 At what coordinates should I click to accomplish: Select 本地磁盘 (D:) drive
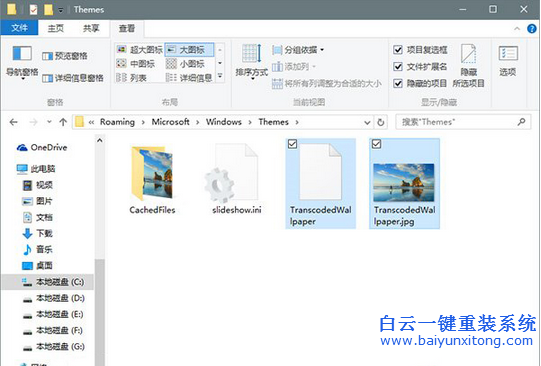tap(53, 298)
